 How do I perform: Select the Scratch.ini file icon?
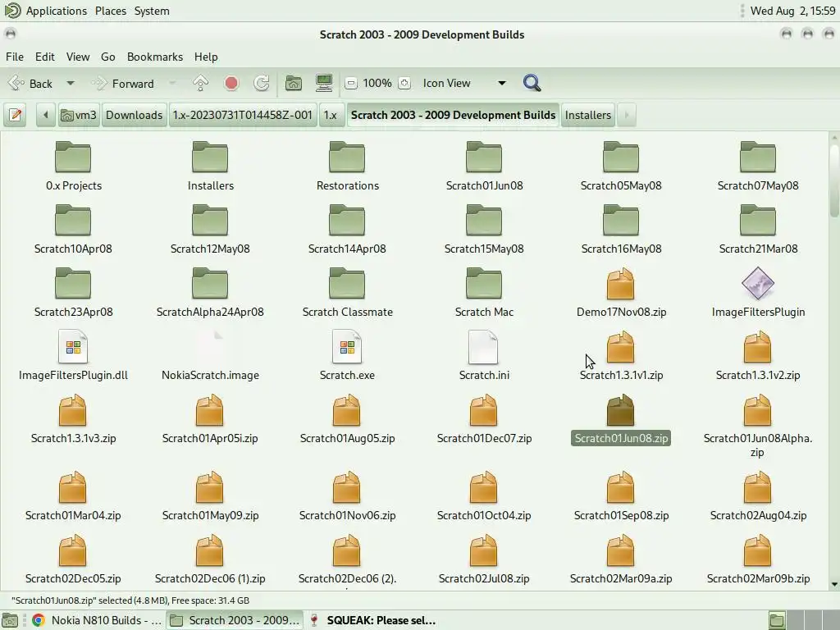tap(483, 347)
